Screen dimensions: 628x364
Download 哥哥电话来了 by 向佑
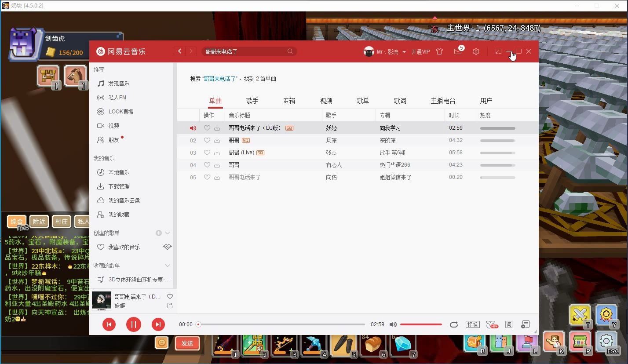(x=217, y=177)
